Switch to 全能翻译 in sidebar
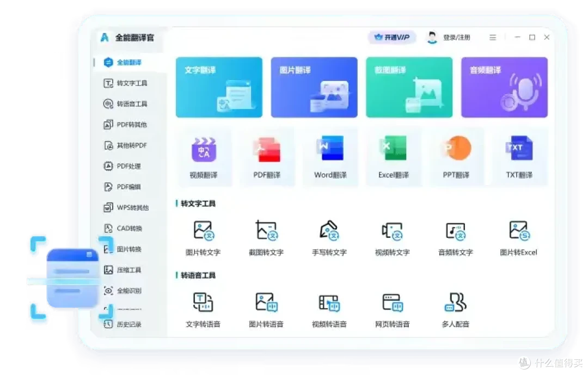588x375 pixels. coord(130,62)
